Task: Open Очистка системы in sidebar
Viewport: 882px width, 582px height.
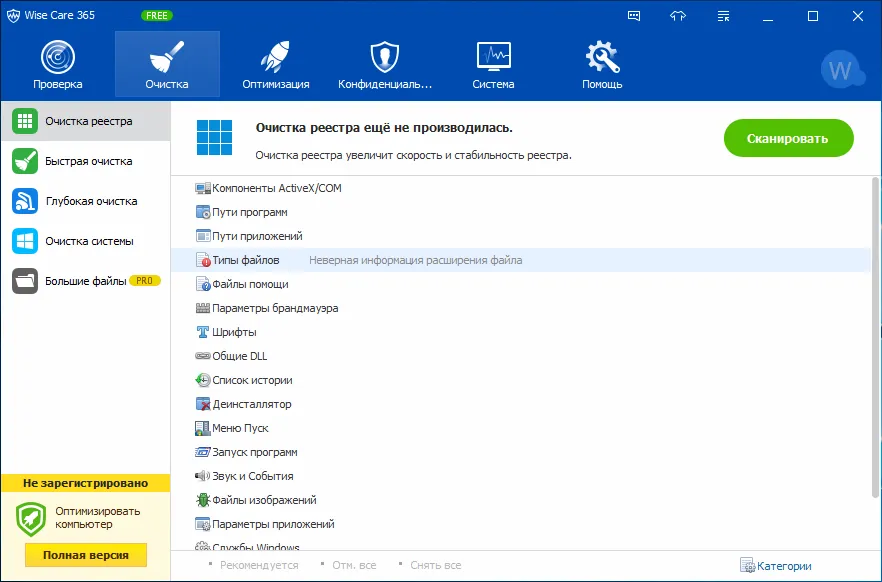Action: coord(86,241)
